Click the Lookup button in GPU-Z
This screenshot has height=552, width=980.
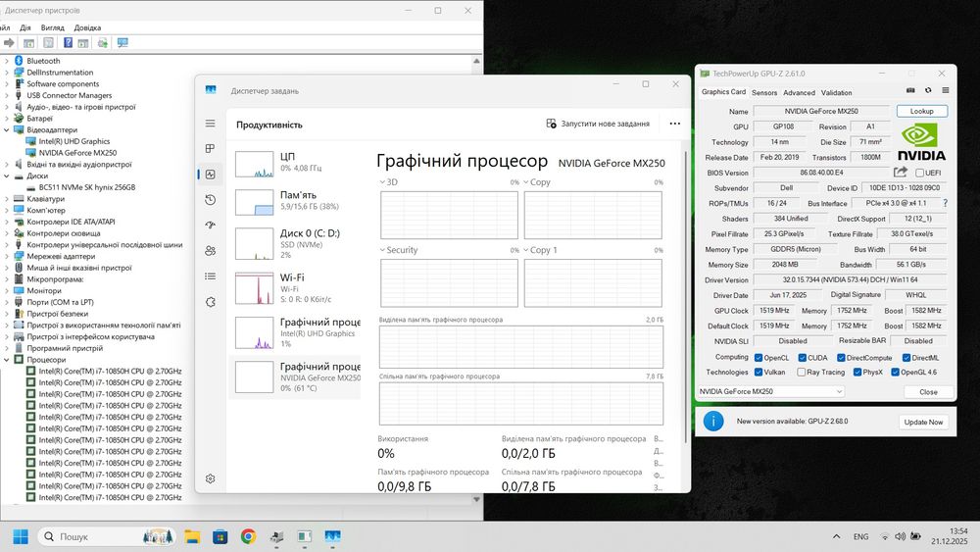pos(922,111)
